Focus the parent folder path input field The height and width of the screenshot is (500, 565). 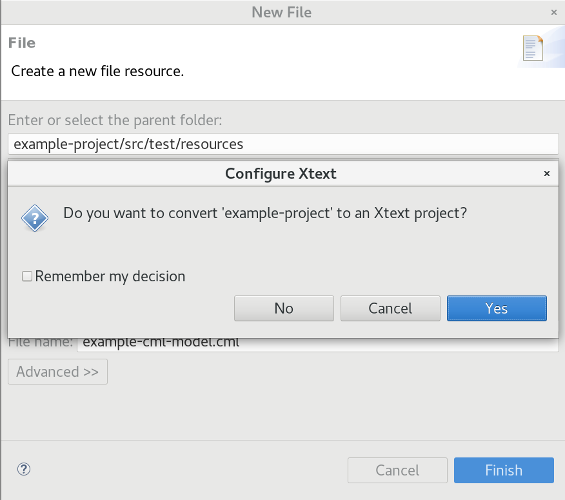283,144
